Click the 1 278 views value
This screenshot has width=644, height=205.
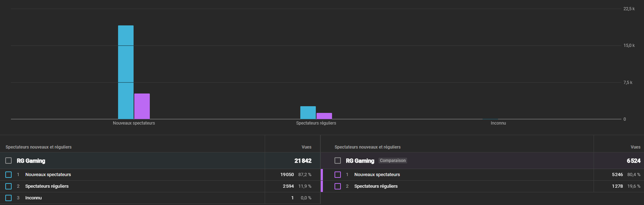tap(618, 186)
